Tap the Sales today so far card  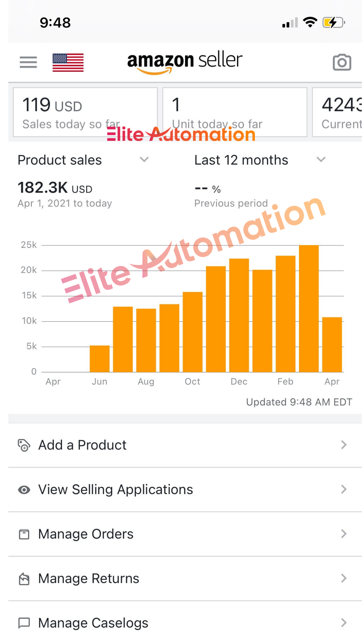[x=85, y=112]
